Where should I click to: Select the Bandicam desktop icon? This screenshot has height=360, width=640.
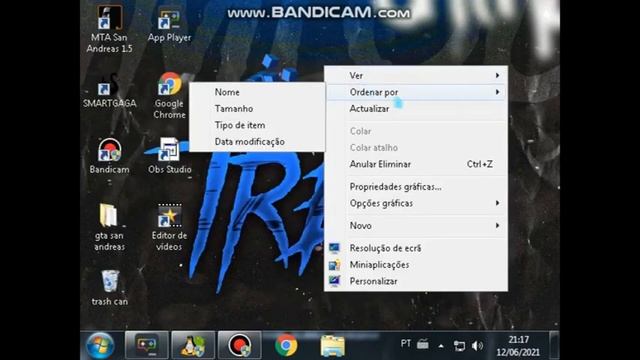pyautogui.click(x=109, y=156)
